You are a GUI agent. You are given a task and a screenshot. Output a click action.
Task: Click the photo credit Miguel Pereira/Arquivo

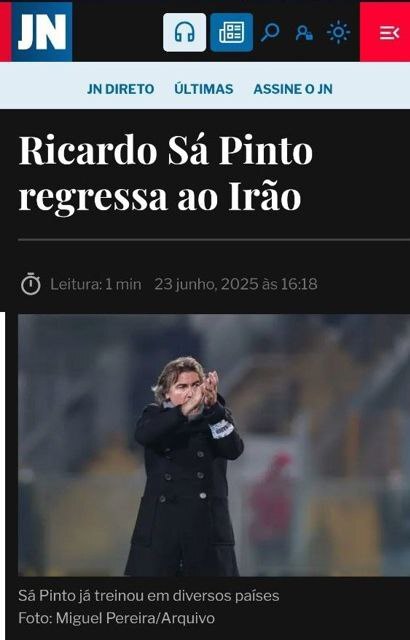[x=135, y=618]
